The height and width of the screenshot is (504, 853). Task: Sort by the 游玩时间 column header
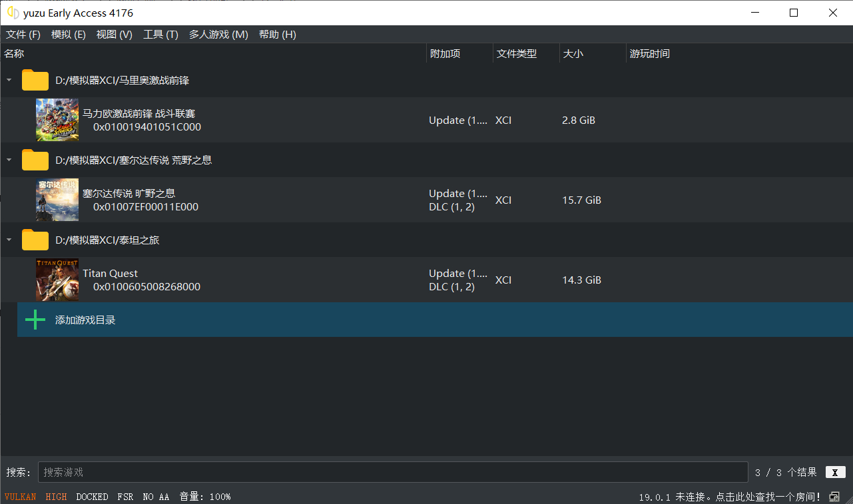pyautogui.click(x=650, y=54)
